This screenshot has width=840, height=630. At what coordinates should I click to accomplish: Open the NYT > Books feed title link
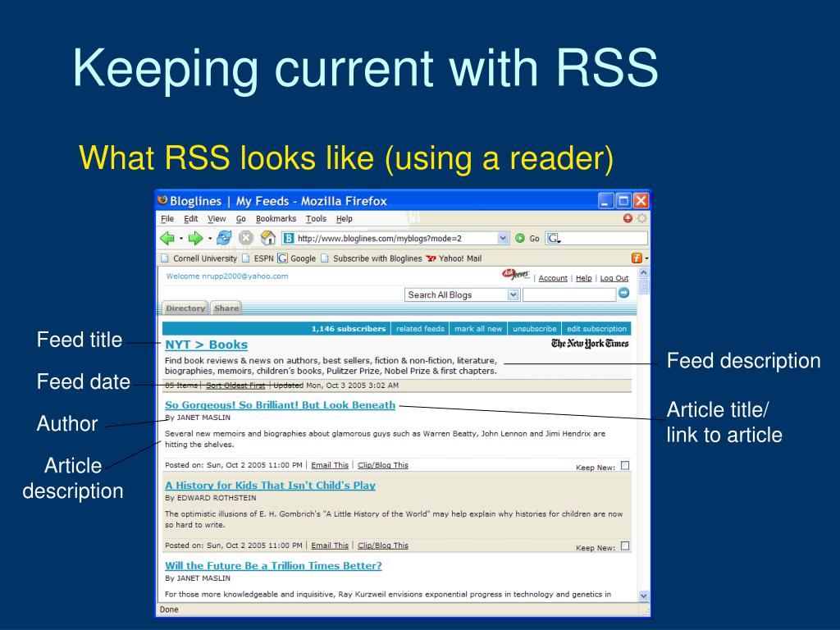(206, 345)
